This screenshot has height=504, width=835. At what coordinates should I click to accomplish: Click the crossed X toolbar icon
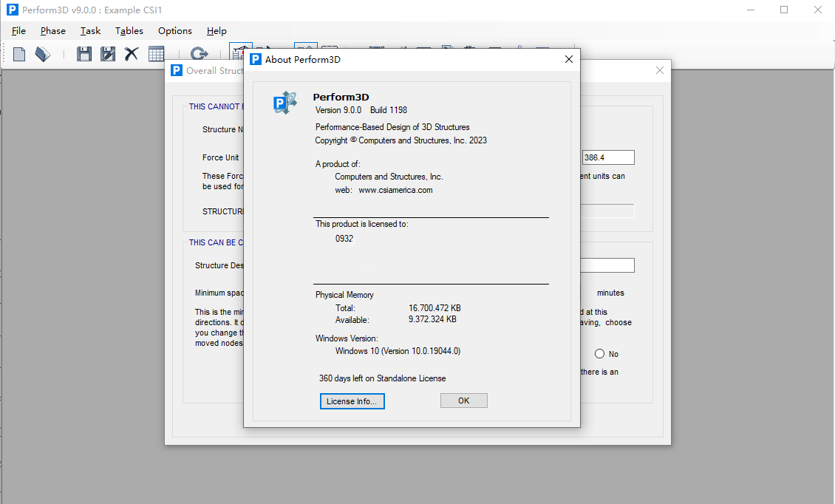(132, 54)
